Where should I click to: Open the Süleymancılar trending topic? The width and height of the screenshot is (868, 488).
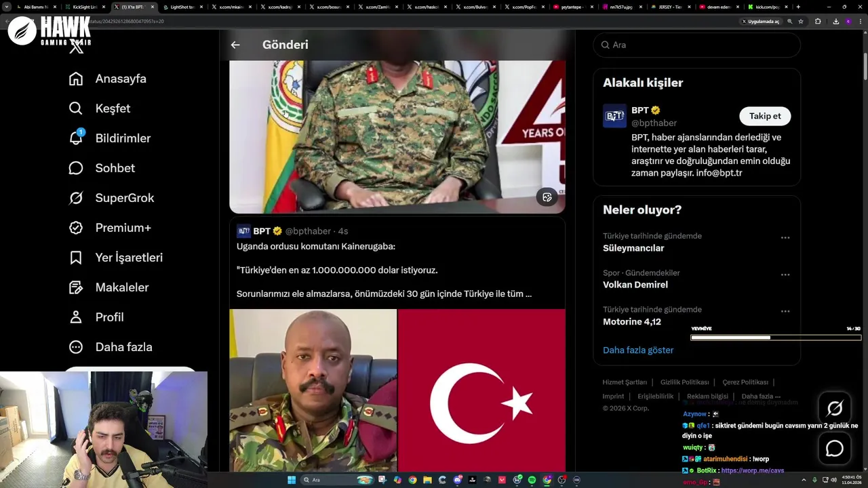click(633, 248)
